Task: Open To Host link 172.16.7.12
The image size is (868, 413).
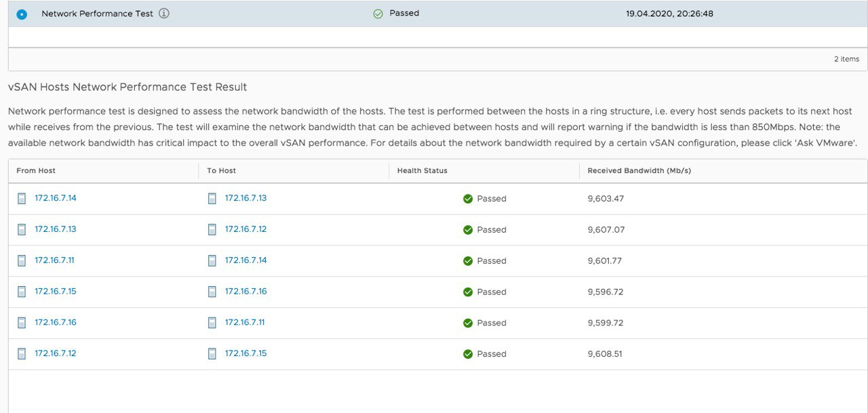Action: (x=246, y=229)
